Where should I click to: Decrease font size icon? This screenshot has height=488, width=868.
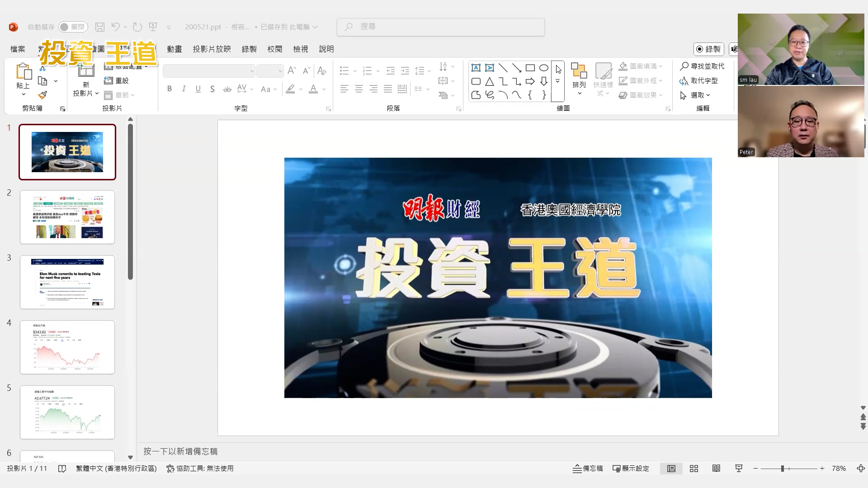click(307, 71)
